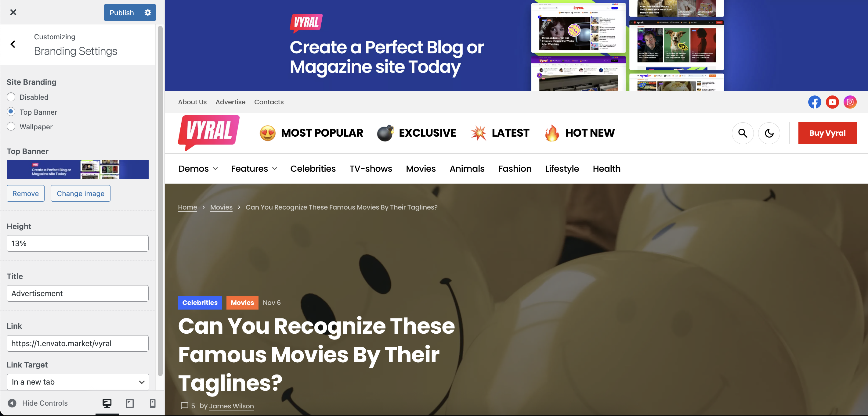
Task: Open the site search magnifier icon
Action: [x=743, y=133]
